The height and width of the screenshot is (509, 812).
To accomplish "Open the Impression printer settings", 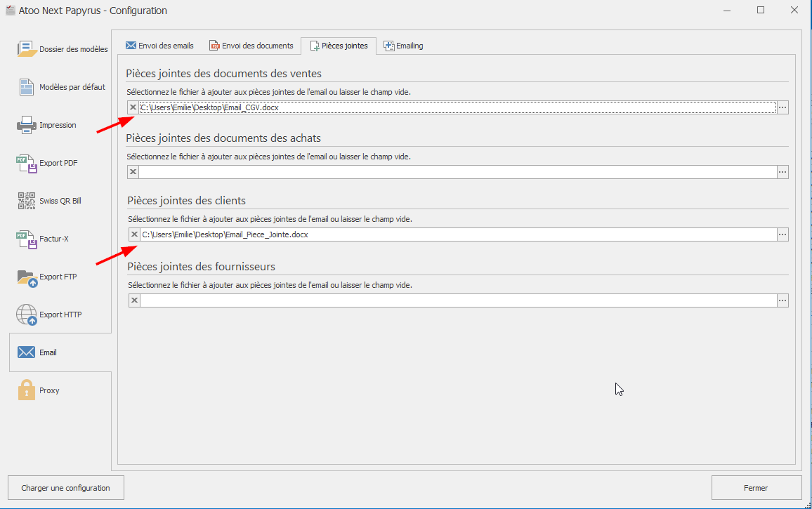I will pyautogui.click(x=61, y=125).
